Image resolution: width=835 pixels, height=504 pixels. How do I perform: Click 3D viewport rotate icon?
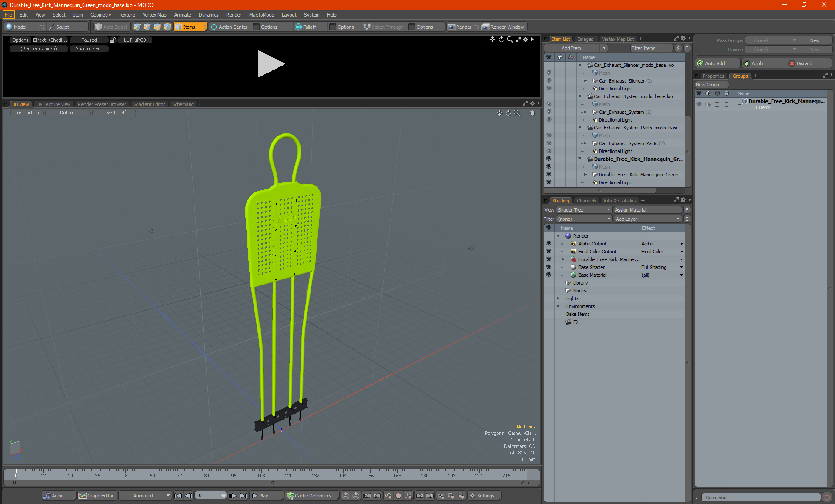click(508, 113)
